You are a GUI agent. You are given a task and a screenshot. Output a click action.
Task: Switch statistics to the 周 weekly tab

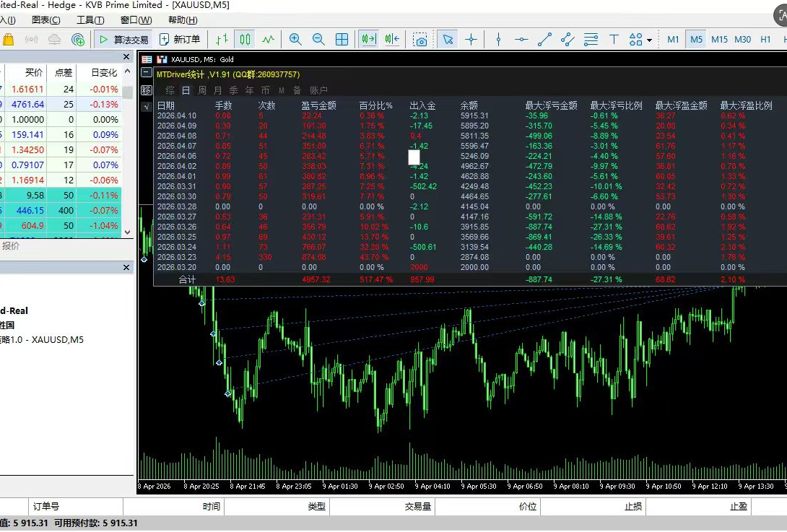tap(202, 90)
